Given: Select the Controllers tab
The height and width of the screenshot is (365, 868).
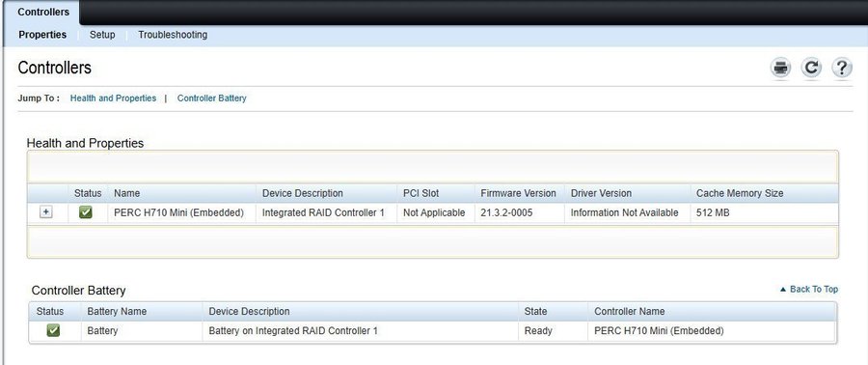Looking at the screenshot, I should click(43, 12).
